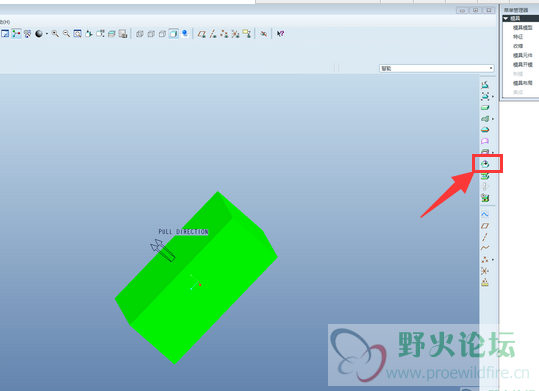Click the zoom out magnifier icon

tap(66, 33)
